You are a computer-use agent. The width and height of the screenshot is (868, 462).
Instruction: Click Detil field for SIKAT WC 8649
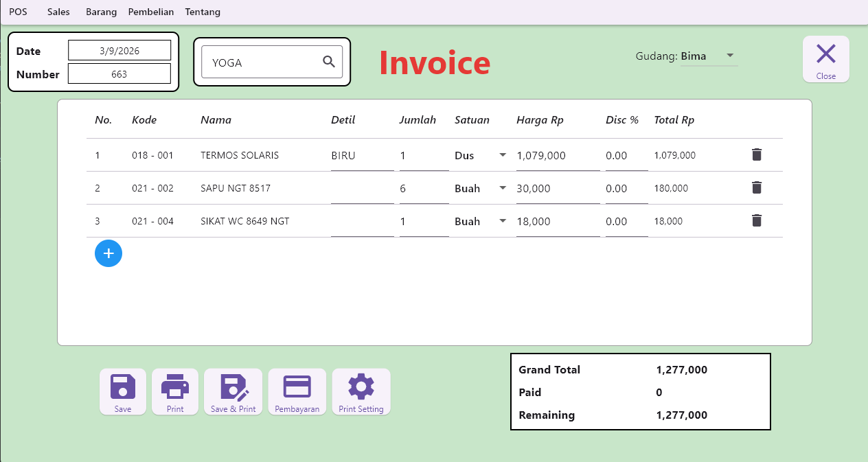pos(363,222)
